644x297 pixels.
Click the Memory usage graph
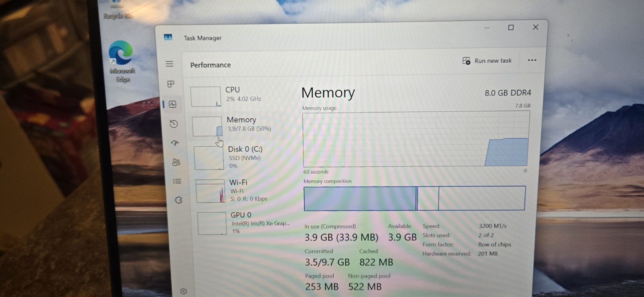[x=416, y=139]
